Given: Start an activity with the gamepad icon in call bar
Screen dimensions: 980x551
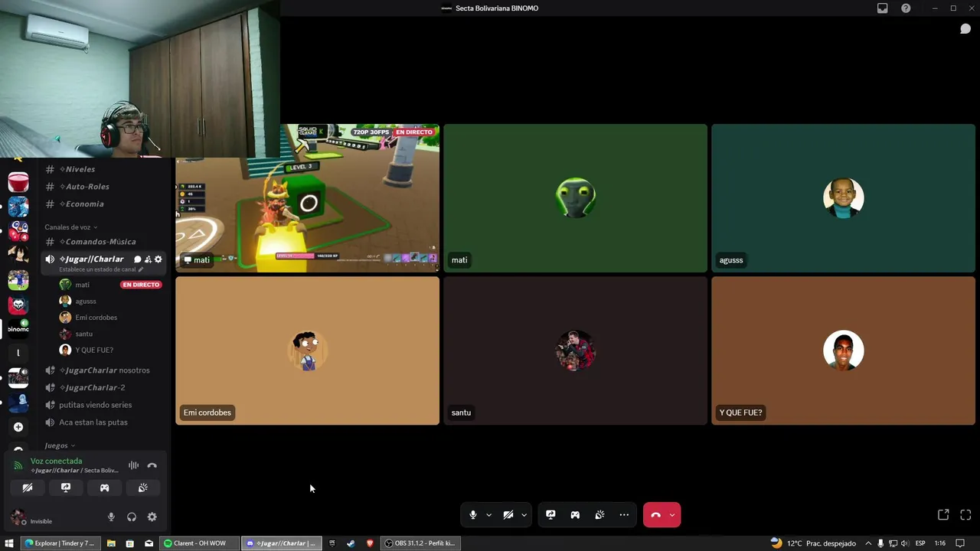Looking at the screenshot, I should pos(575,515).
